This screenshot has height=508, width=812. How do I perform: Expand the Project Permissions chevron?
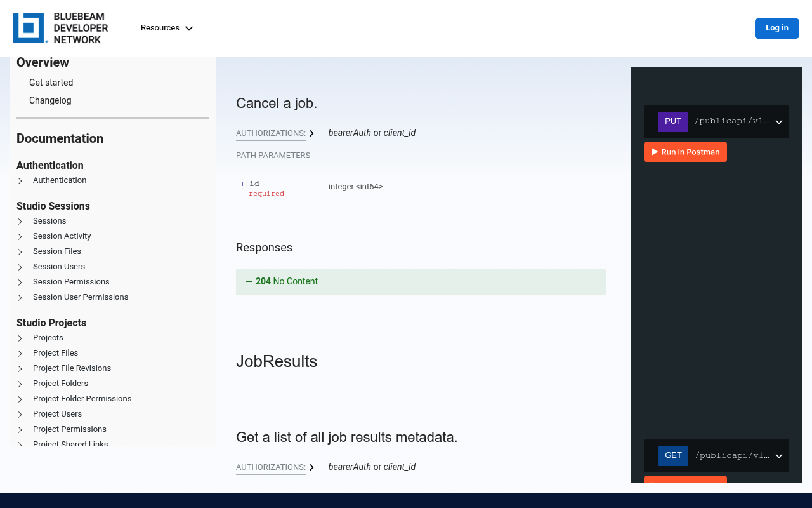point(20,430)
